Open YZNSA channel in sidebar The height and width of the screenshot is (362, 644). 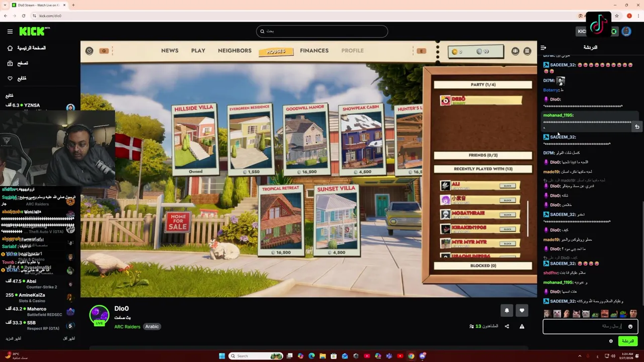[40, 107]
